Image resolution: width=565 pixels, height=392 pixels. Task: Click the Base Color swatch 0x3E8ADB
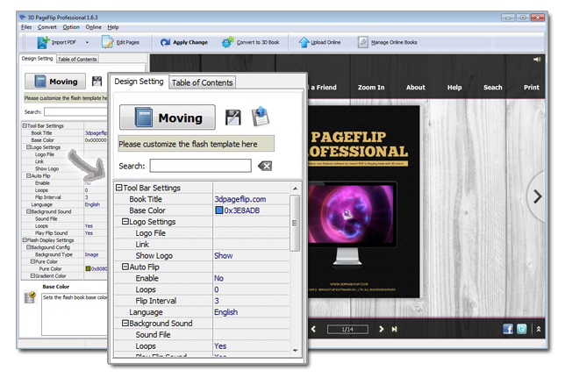coord(218,210)
